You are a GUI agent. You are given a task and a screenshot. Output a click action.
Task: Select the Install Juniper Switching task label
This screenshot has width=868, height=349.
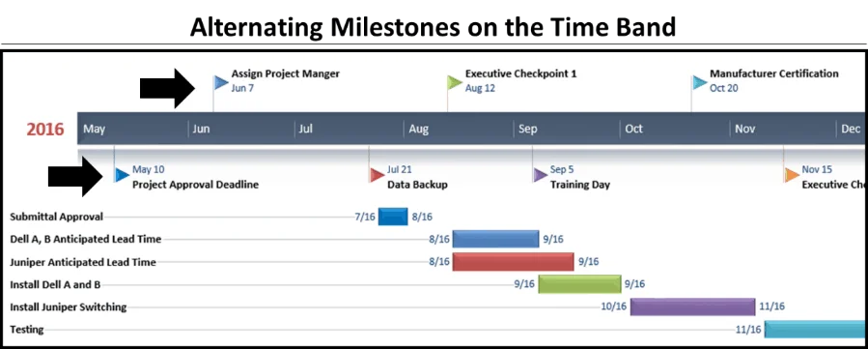pos(69,306)
